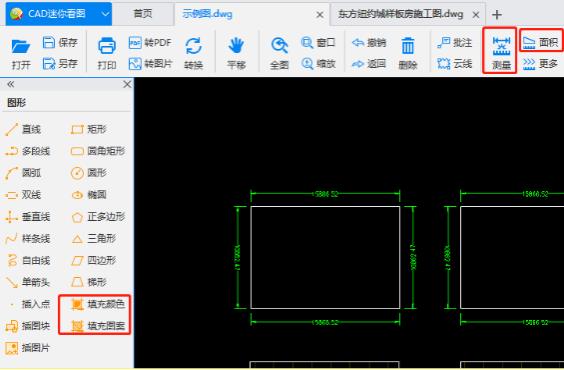
Task: Close the 东方纽约城样板房施工图.dwg tab
Action: tap(476, 15)
